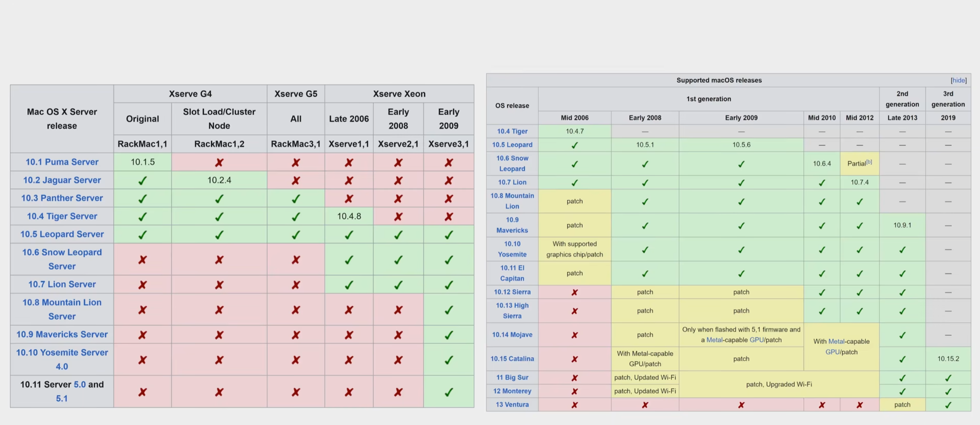Image resolution: width=980 pixels, height=425 pixels.
Task: Open the 10.5 Leopard link in macOS table
Action: coord(512,145)
